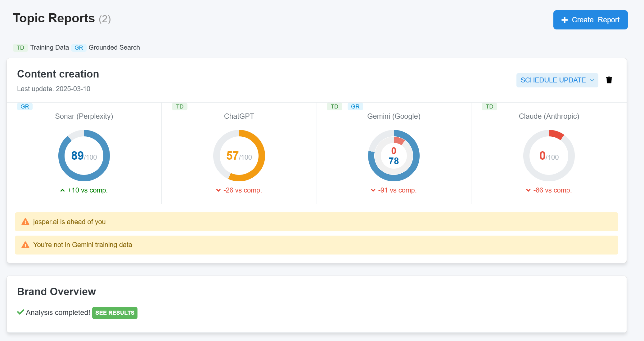Click the red down arrow next to -91 vs comp.
The width and height of the screenshot is (644, 341).
373,190
